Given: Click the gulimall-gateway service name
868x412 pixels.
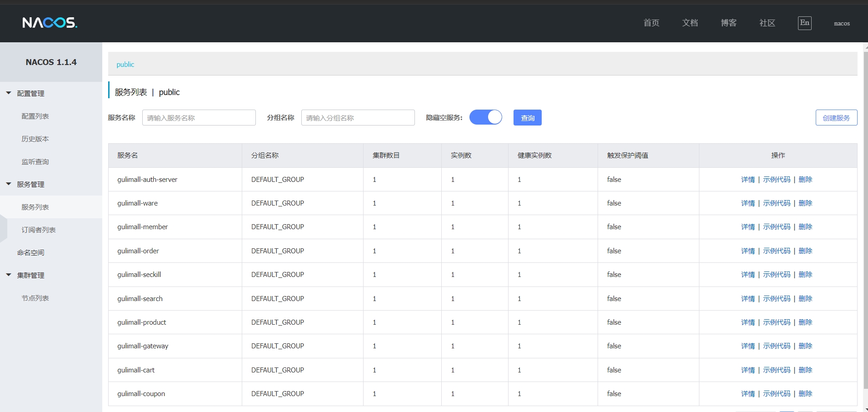Looking at the screenshot, I should (x=143, y=346).
